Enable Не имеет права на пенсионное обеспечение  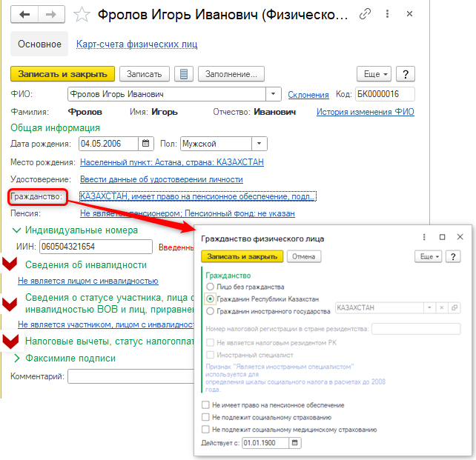coord(206,406)
